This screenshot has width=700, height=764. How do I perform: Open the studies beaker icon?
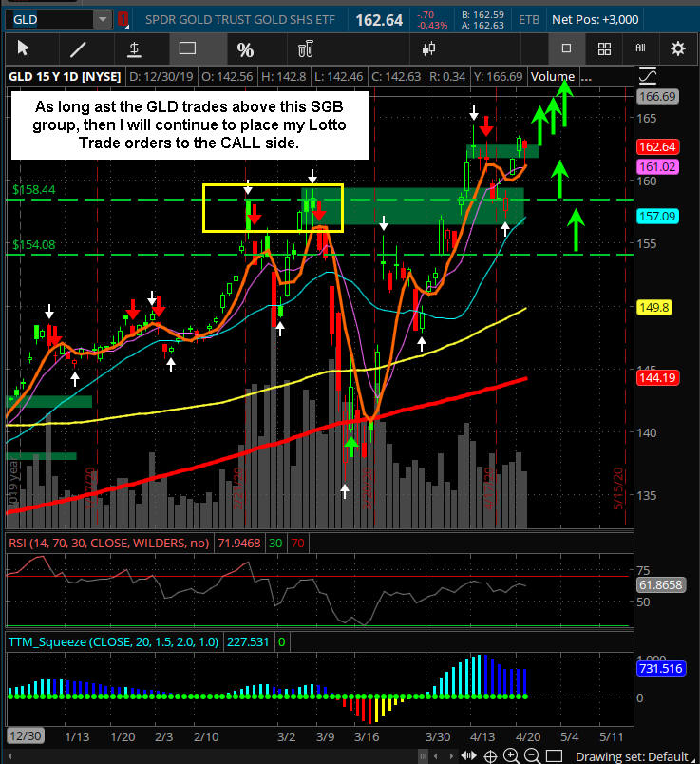click(x=305, y=48)
